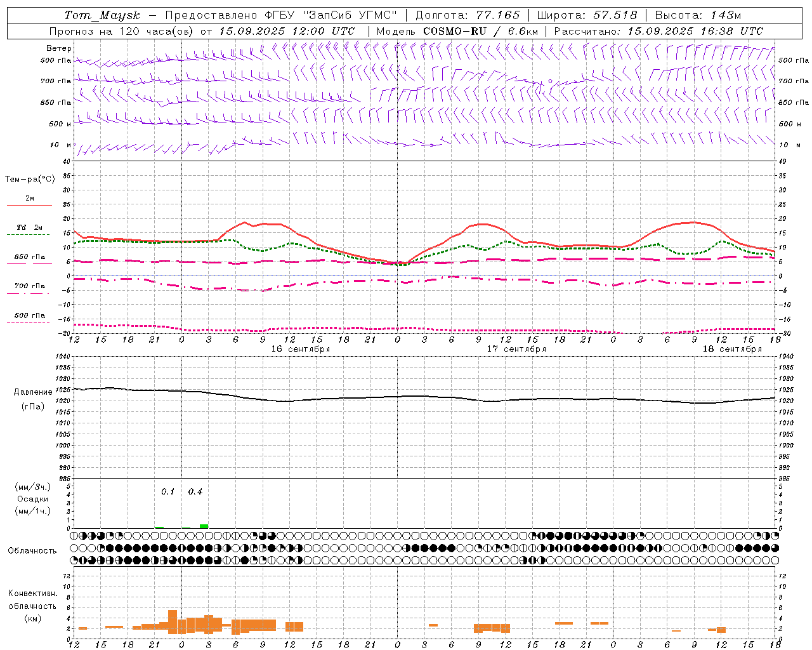Screen dimensions: 812x650
Task: Click the 18 сентября date label
Action: pos(732,349)
